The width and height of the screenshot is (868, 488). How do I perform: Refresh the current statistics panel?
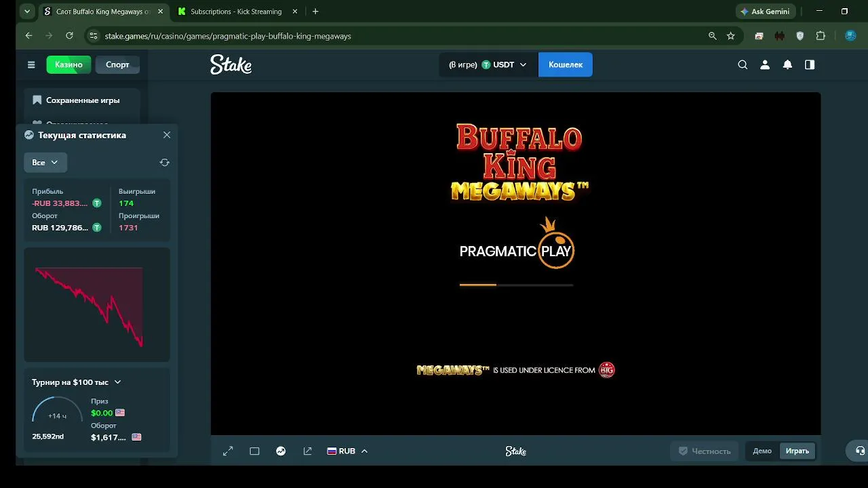pyautogui.click(x=164, y=163)
